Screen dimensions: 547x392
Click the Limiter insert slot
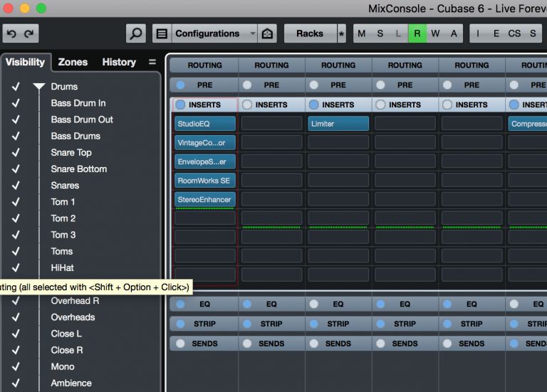(x=338, y=124)
